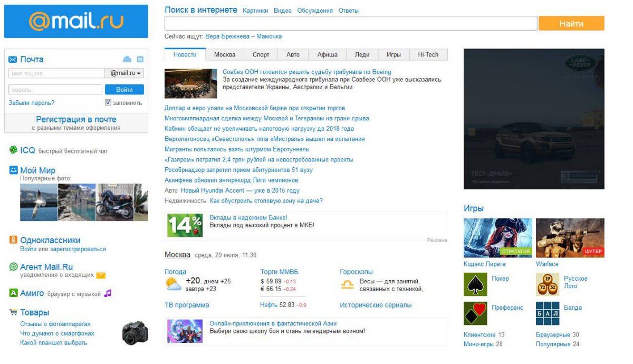Expand the @mail.ru domain dropdown
The width and height of the screenshot is (633, 364).
(x=126, y=73)
